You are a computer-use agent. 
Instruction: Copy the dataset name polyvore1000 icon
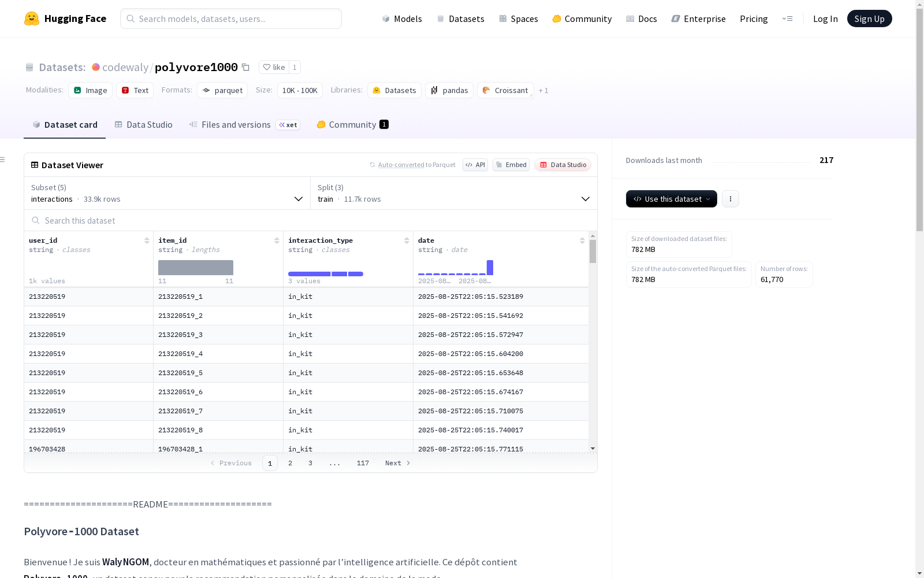point(245,67)
